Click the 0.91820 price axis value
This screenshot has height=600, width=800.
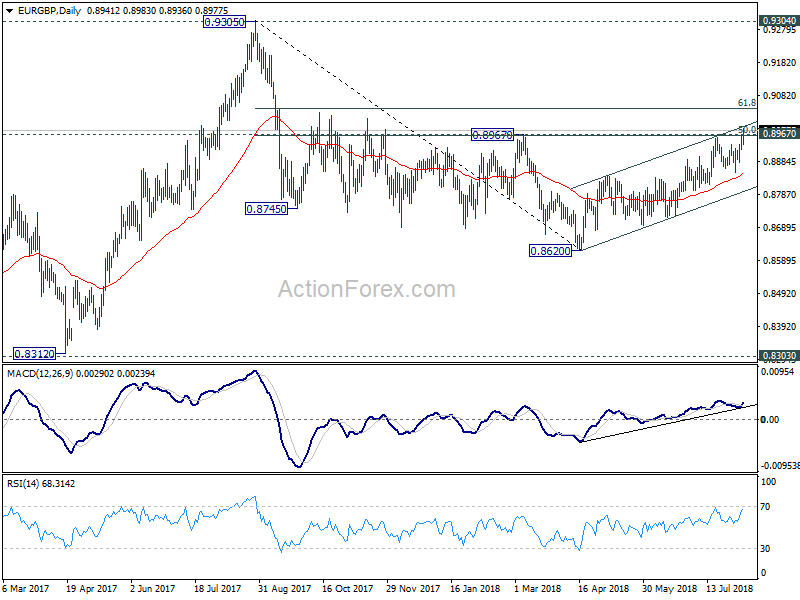click(x=779, y=63)
